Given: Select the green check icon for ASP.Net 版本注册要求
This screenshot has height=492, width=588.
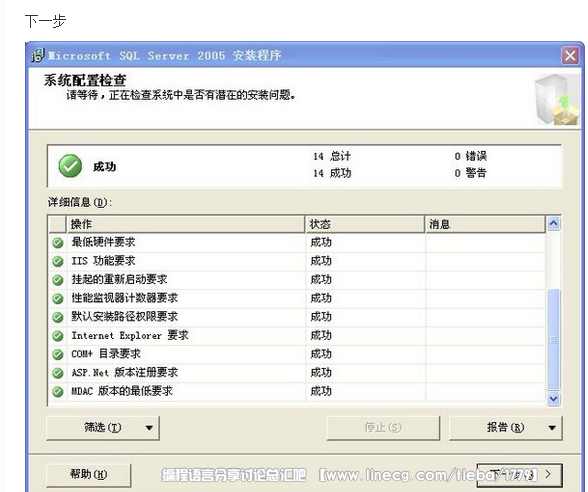Looking at the screenshot, I should (x=58, y=373).
